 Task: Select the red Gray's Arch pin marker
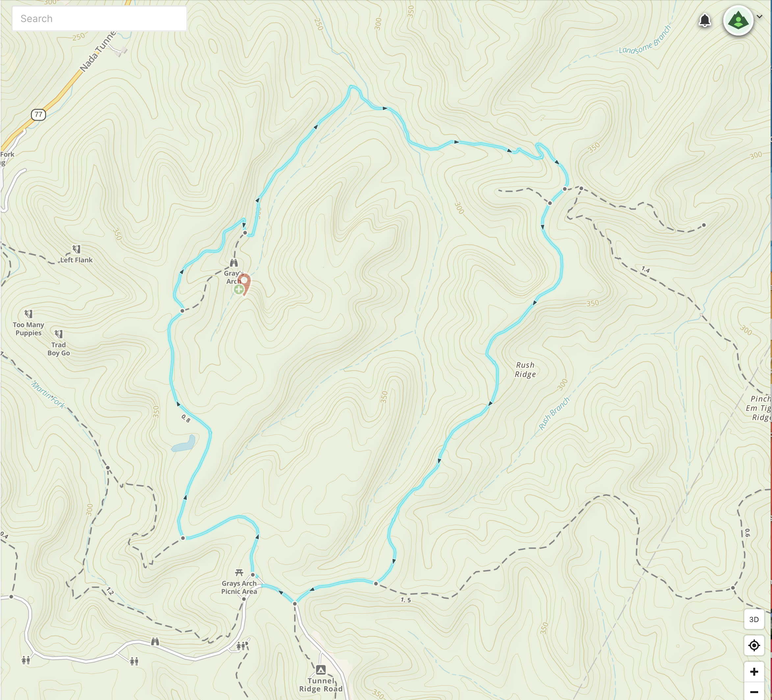(244, 284)
